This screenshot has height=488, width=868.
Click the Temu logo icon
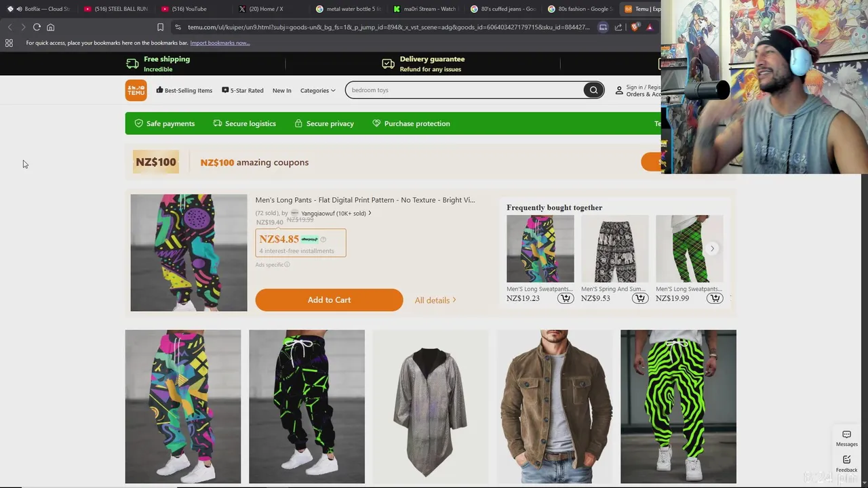136,90
